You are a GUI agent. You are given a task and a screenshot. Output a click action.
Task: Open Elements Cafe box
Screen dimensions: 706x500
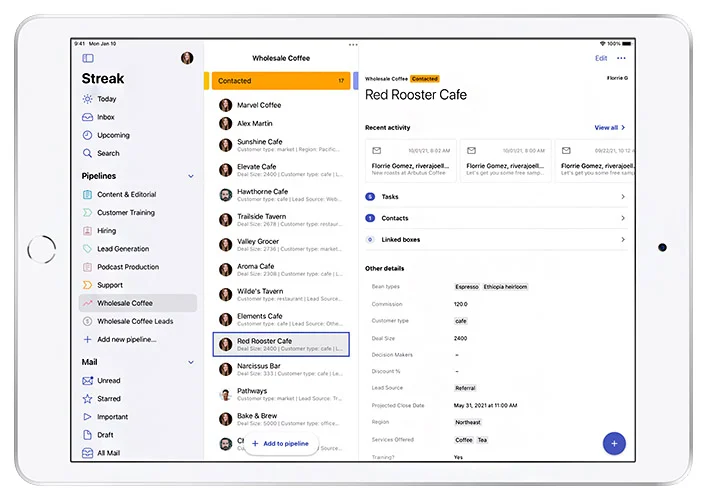[x=281, y=319]
